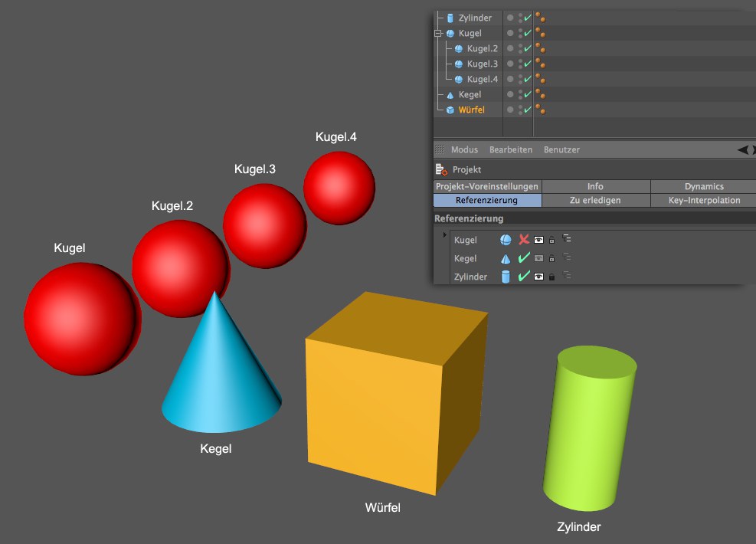
Task: Click the back arrow in attribute manager
Action: tap(743, 149)
